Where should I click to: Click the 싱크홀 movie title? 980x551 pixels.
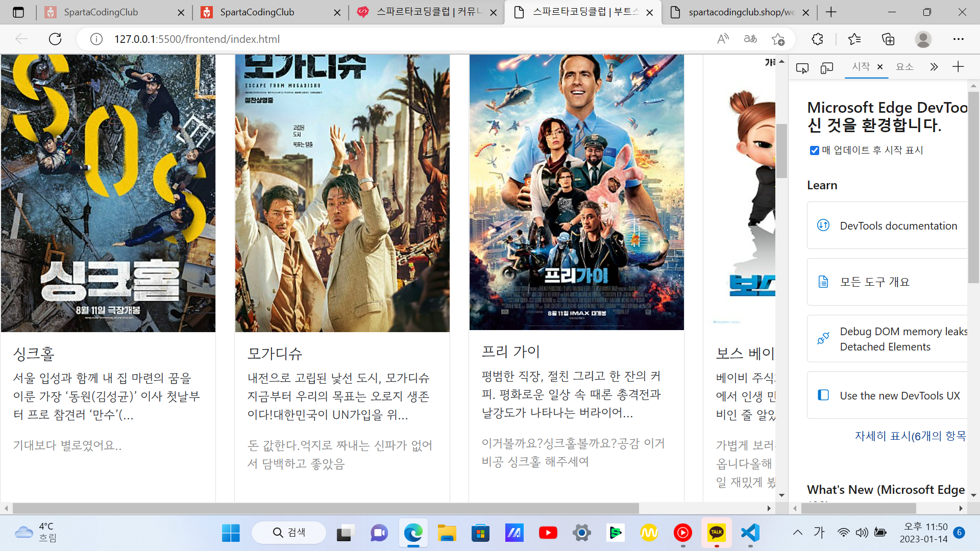[34, 354]
